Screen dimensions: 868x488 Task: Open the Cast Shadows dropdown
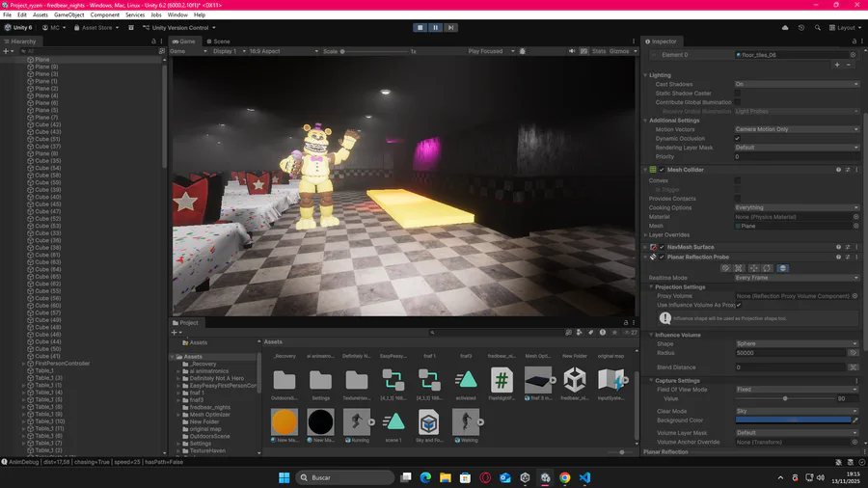[x=797, y=84]
